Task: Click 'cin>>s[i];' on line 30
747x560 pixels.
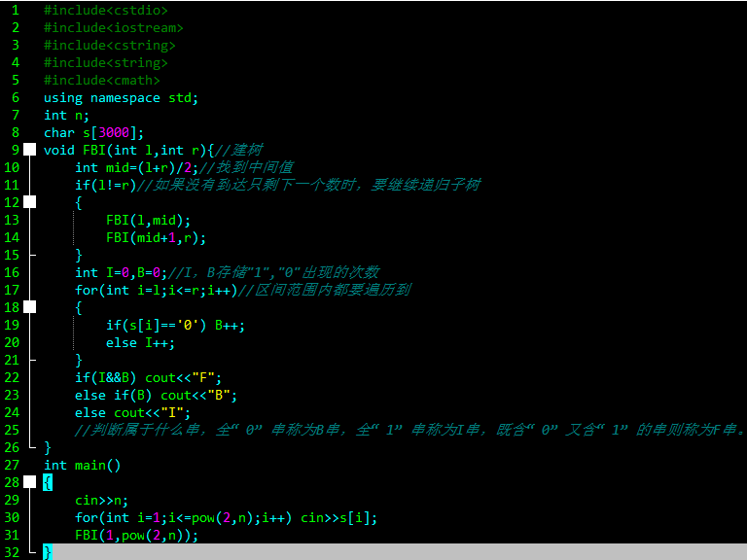Action: pos(338,517)
